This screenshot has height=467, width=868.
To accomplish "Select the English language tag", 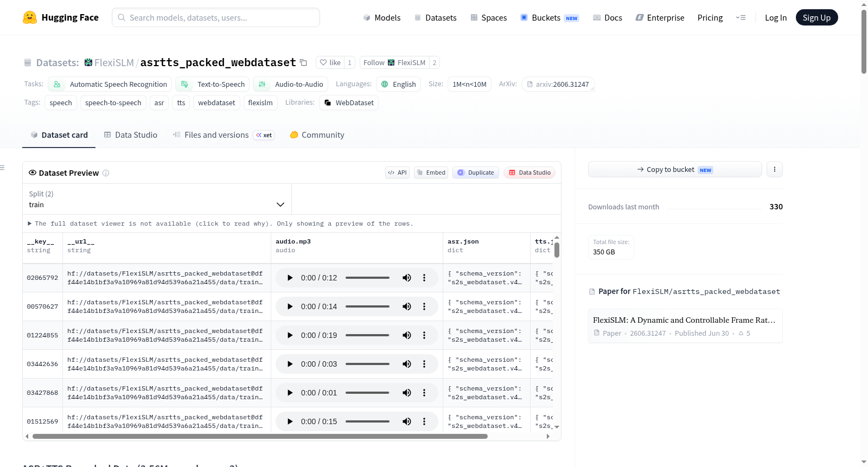I will click(x=399, y=84).
